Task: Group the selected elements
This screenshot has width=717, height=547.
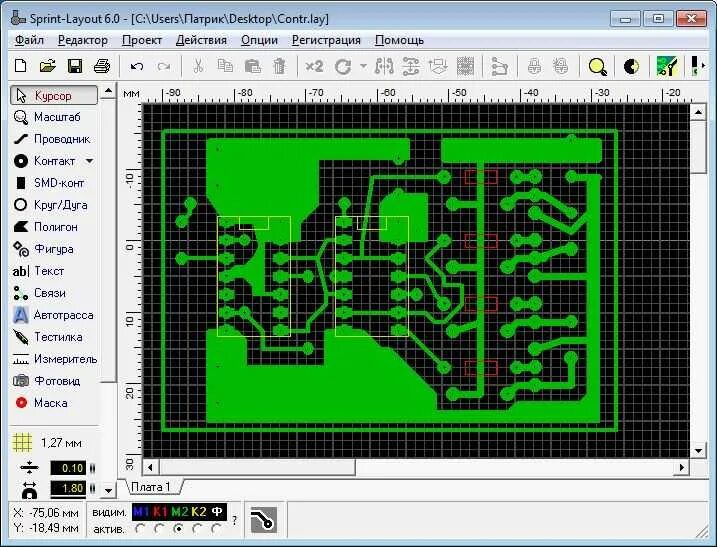Action: (534, 67)
